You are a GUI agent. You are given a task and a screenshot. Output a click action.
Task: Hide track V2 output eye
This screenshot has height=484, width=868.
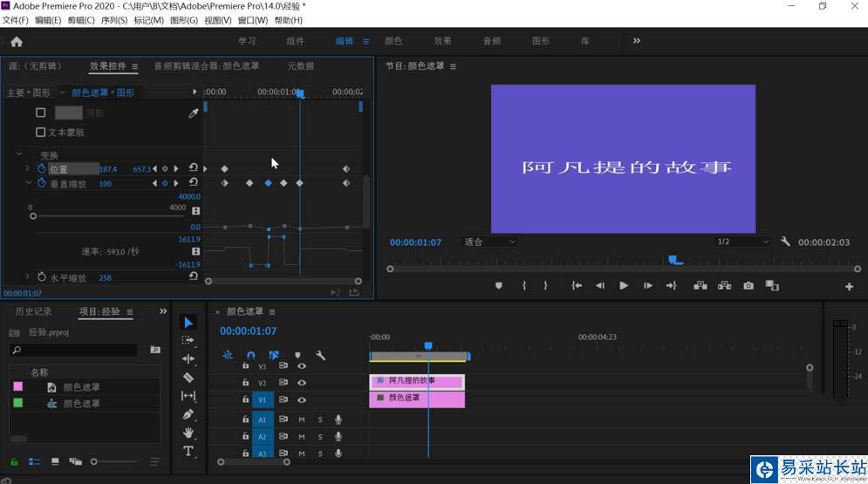point(302,383)
